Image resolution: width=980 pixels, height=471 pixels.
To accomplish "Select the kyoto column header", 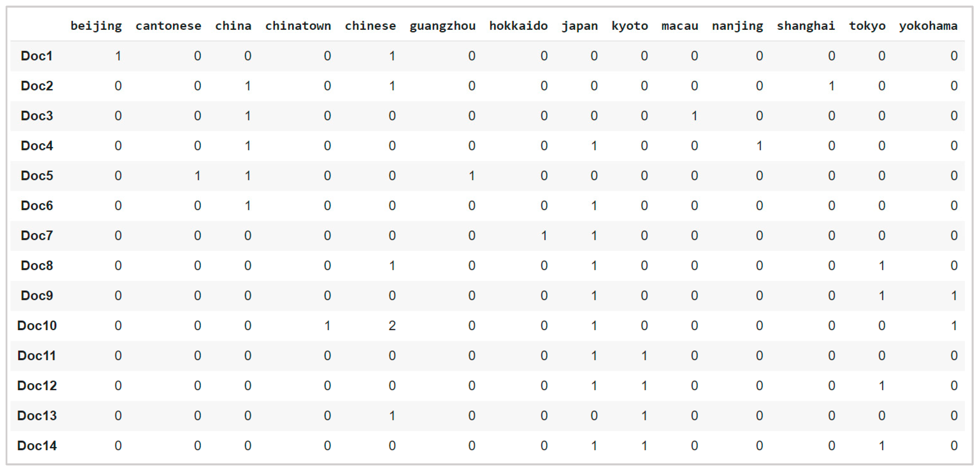I will (630, 26).
